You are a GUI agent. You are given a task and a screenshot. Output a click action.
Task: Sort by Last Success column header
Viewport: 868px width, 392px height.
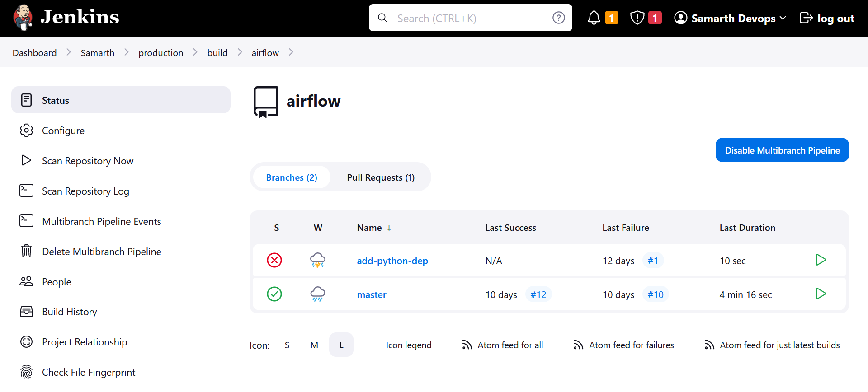(x=510, y=228)
